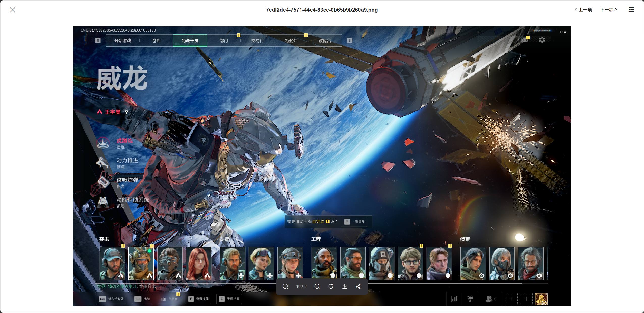Viewport: 644px width, 313px height.
Task: Click the flag icon in bottom bar
Action: coord(470,299)
